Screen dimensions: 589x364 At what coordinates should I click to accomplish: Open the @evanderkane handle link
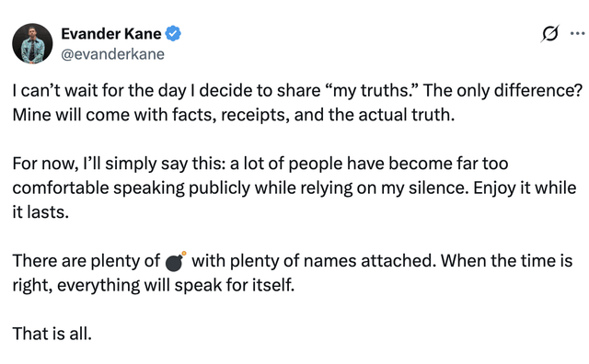coord(112,54)
